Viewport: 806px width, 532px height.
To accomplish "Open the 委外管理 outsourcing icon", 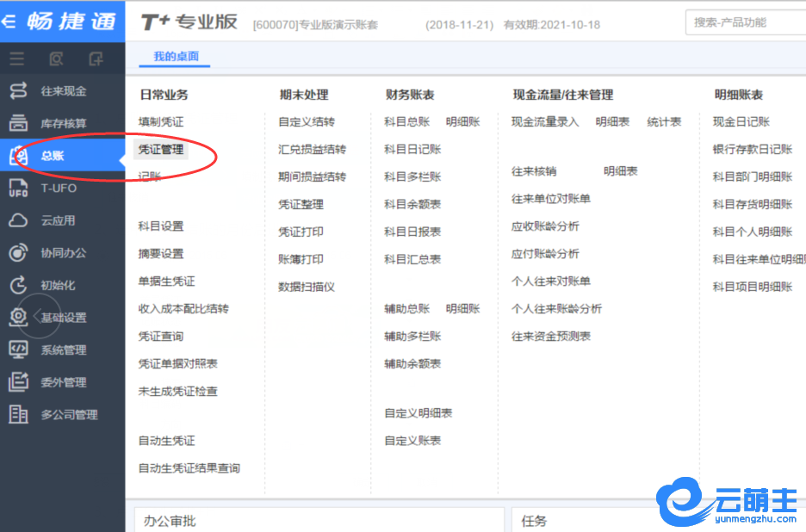I will click(18, 382).
